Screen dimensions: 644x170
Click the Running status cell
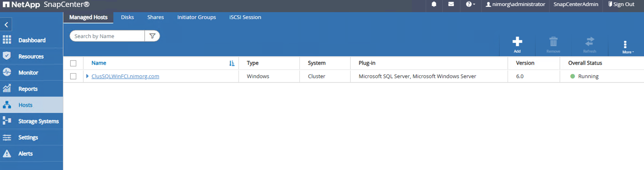pyautogui.click(x=584, y=76)
